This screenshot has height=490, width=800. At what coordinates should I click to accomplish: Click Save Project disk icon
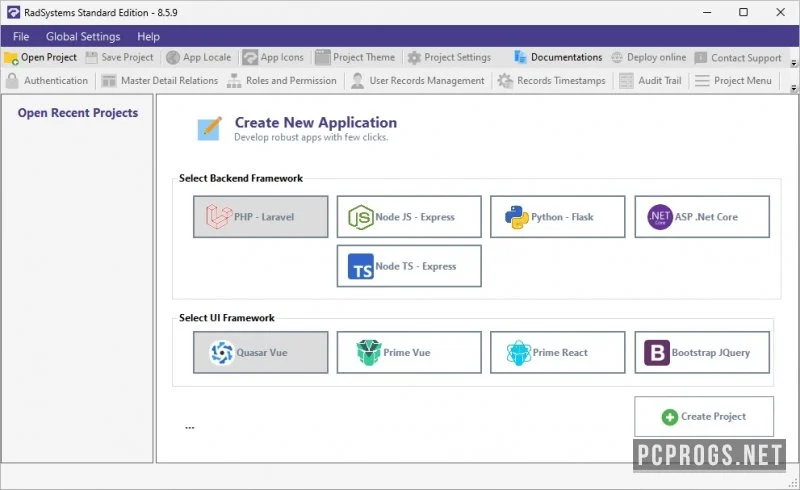(x=91, y=58)
